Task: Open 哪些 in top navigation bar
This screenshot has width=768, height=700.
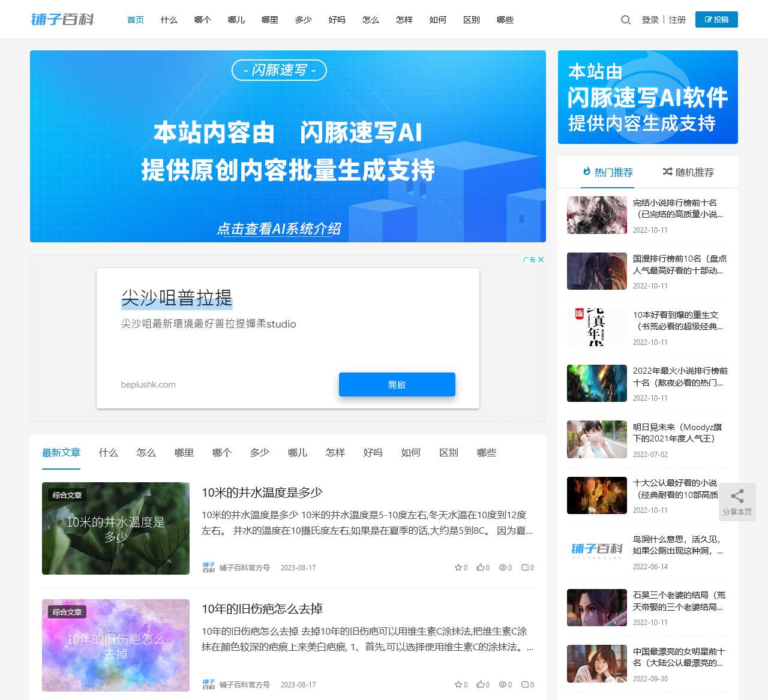Action: pyautogui.click(x=505, y=20)
